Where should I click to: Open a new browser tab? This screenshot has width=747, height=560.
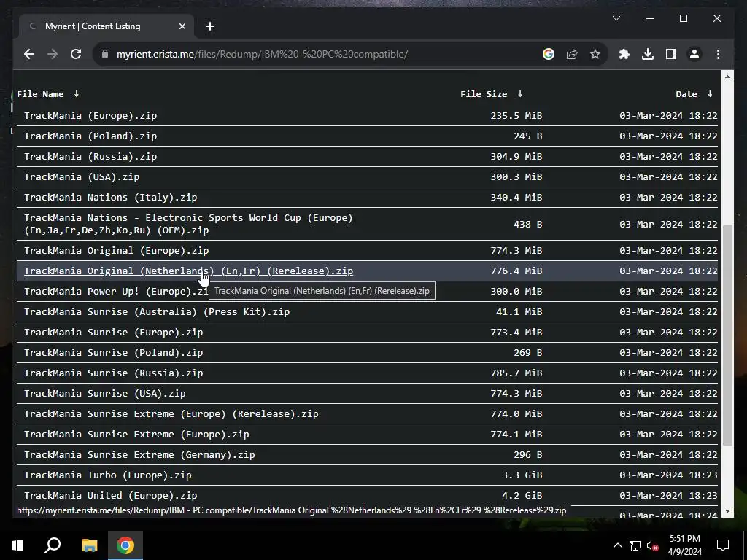(210, 26)
